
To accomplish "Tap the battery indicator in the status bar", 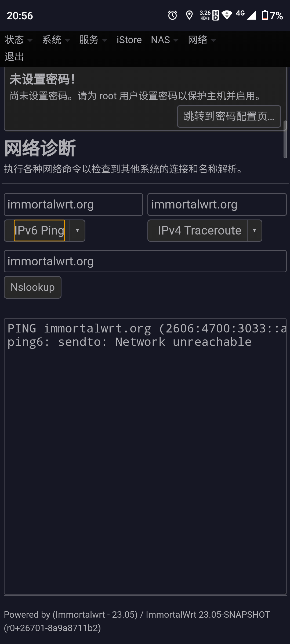I will pyautogui.click(x=265, y=16).
